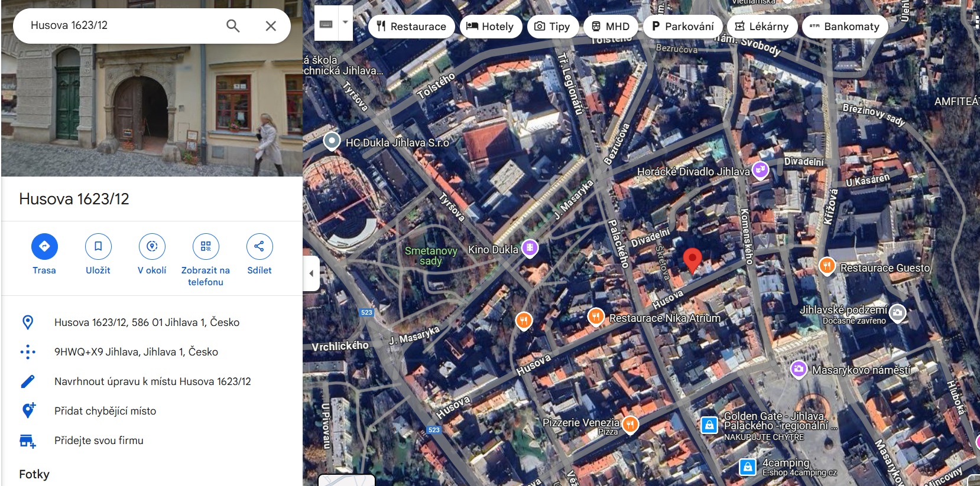Viewport: 980px width, 486px height.
Task: Clear the search with the X icon
Action: tap(271, 26)
